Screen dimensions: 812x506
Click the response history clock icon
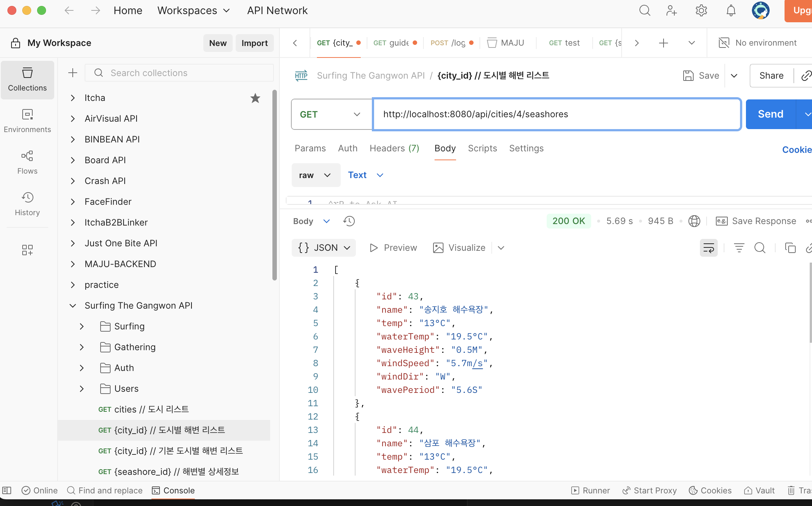coord(349,221)
